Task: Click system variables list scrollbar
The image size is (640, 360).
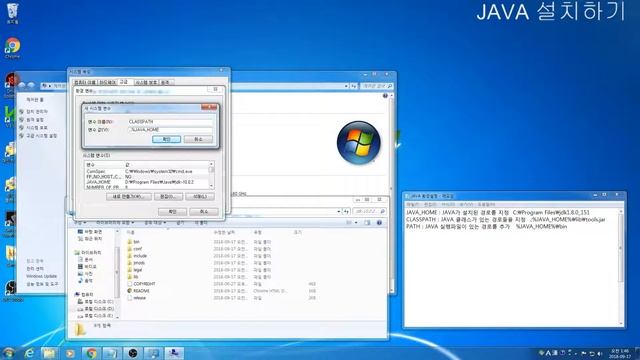Action: [211, 175]
